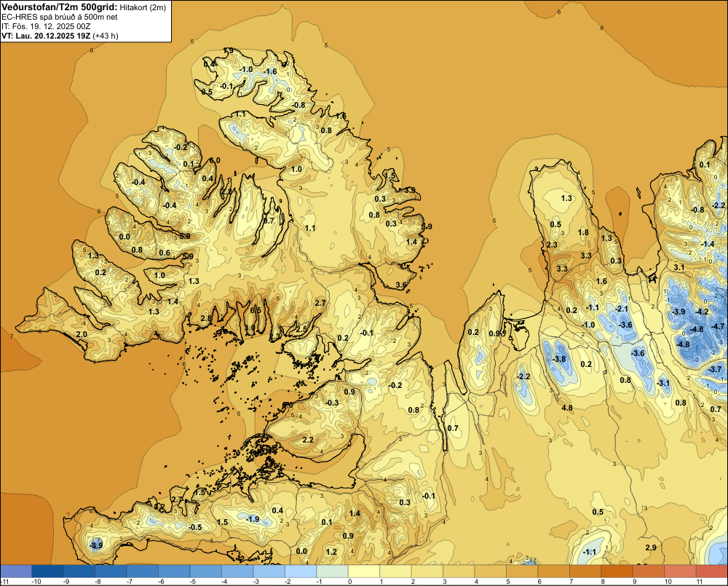Pick the legend swatch between 6 and 7
Viewport: 728px width, 586px height.
553,571
